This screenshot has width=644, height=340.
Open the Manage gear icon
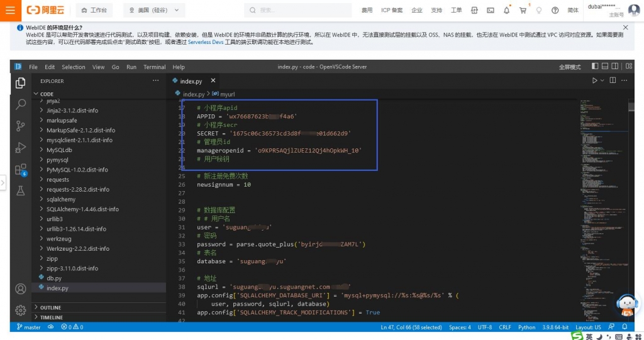click(x=21, y=310)
